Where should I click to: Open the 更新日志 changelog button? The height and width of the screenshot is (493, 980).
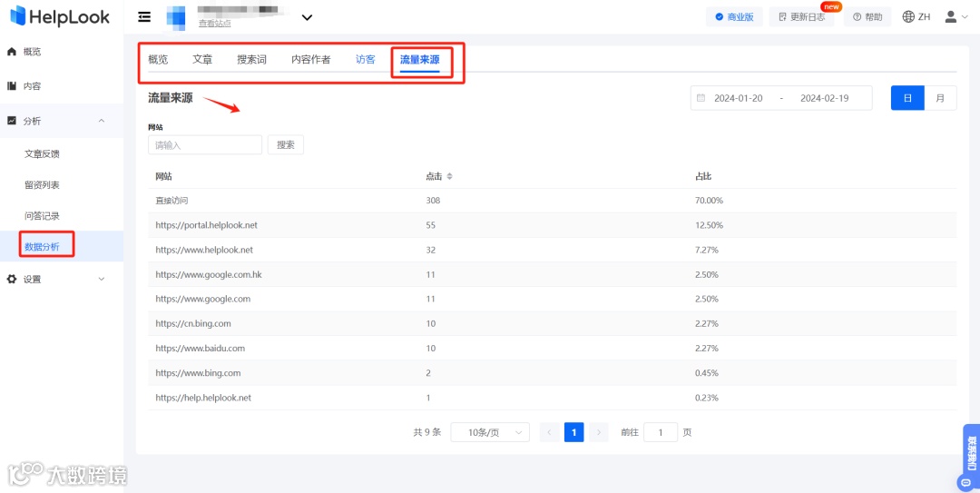tap(802, 17)
